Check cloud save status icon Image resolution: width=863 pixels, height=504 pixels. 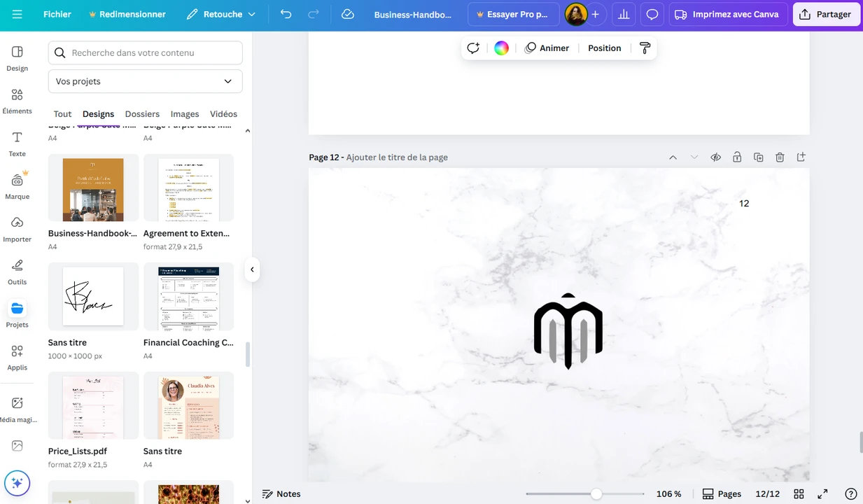348,14
